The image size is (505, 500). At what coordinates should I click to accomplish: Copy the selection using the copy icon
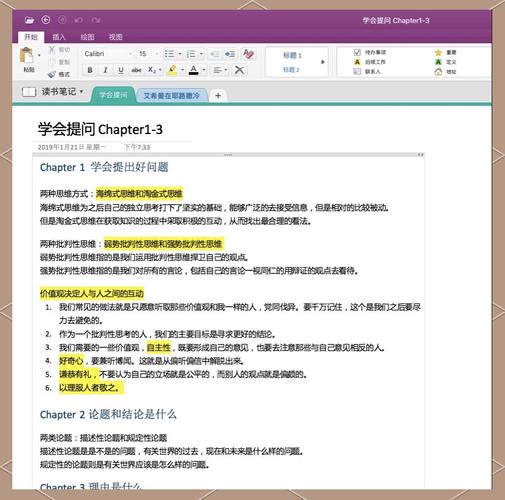pyautogui.click(x=52, y=62)
